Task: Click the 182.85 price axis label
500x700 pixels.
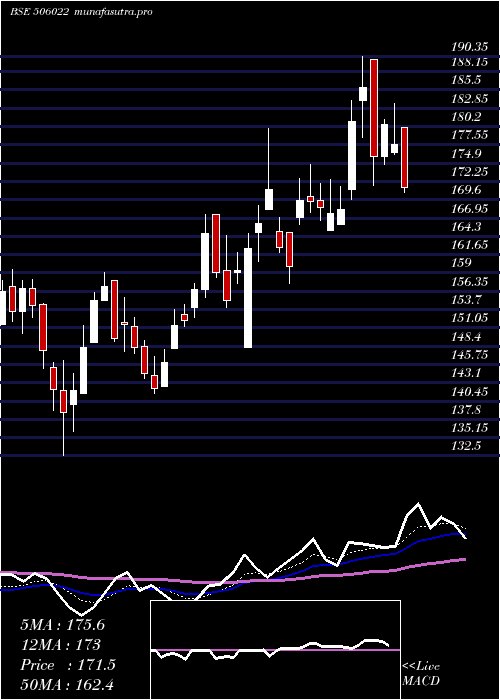Action: [469, 98]
